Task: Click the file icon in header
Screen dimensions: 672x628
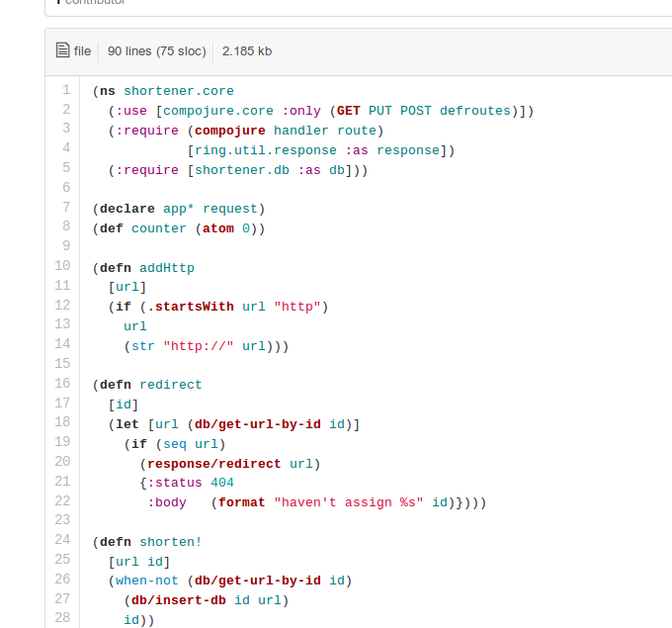Action: click(x=63, y=50)
